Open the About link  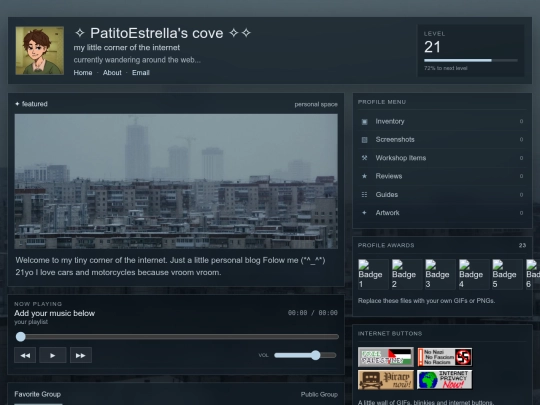[x=112, y=73]
